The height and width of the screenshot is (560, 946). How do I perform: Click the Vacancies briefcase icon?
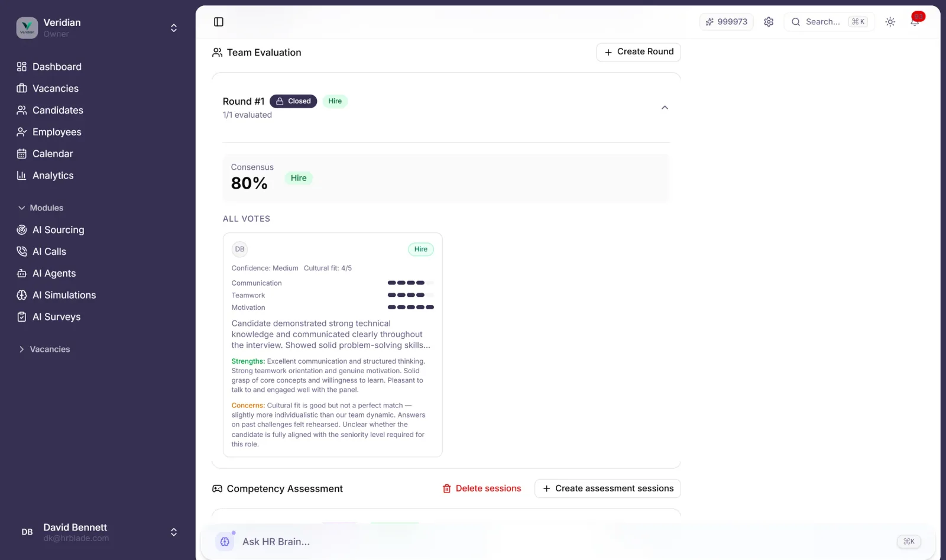coord(22,89)
